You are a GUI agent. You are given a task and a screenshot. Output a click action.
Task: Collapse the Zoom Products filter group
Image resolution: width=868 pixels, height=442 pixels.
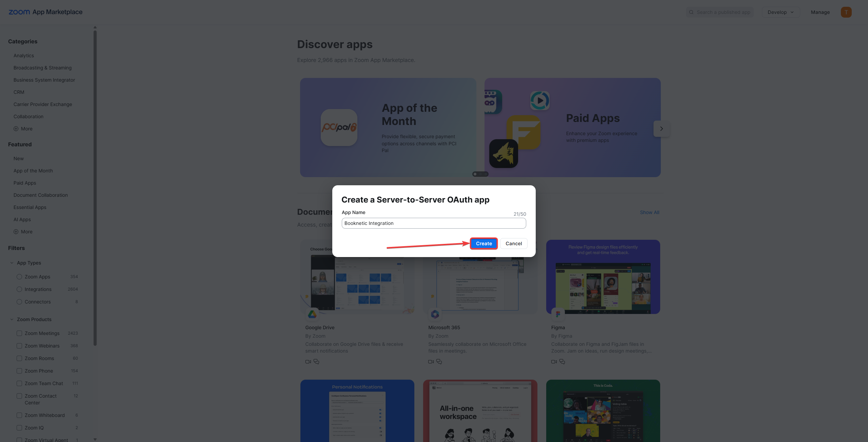click(x=12, y=319)
